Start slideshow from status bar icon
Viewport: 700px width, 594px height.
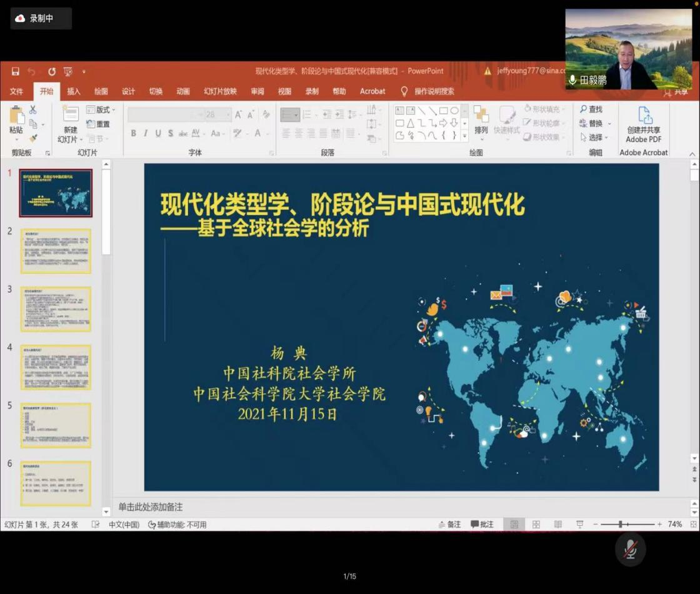[x=579, y=525]
